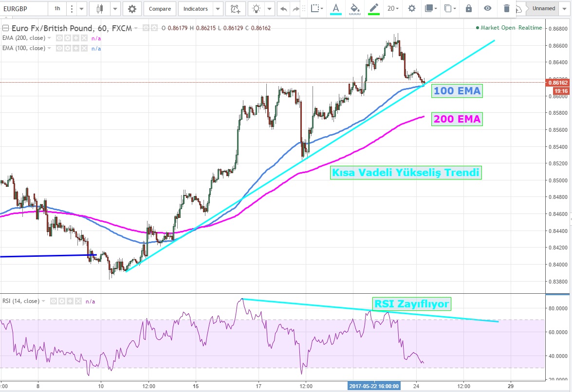Select the 1h timeframe interval
This screenshot has height=392, width=572.
[x=57, y=9]
